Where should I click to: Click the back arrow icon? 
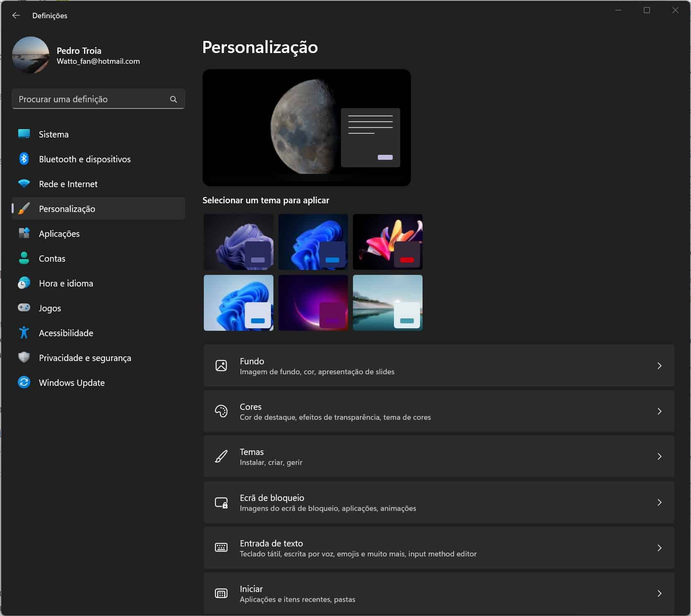pyautogui.click(x=16, y=15)
